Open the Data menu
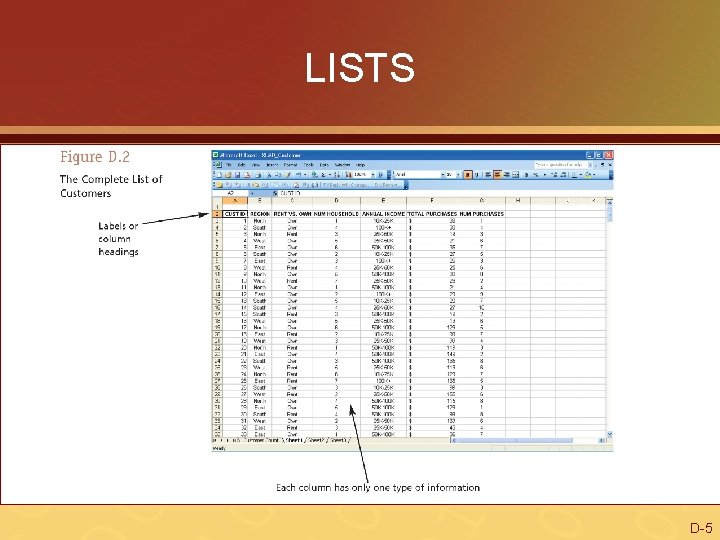Viewport: 720px width, 540px height. [324, 165]
